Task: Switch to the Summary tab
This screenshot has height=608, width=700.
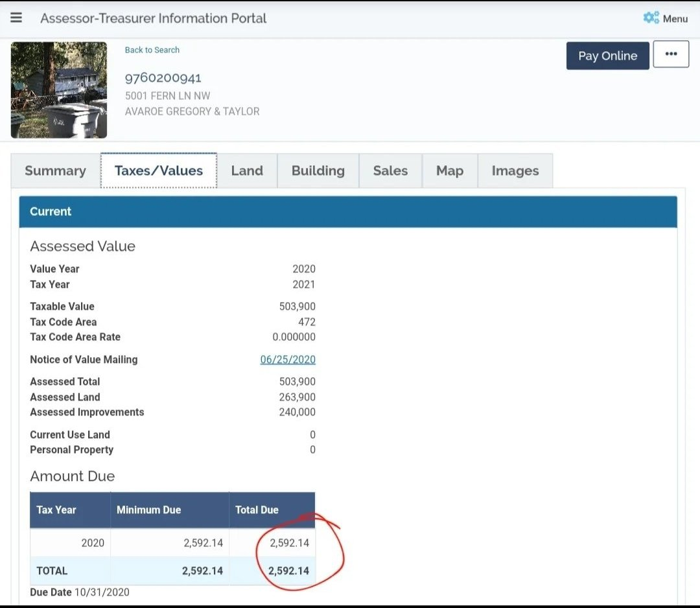Action: [55, 170]
